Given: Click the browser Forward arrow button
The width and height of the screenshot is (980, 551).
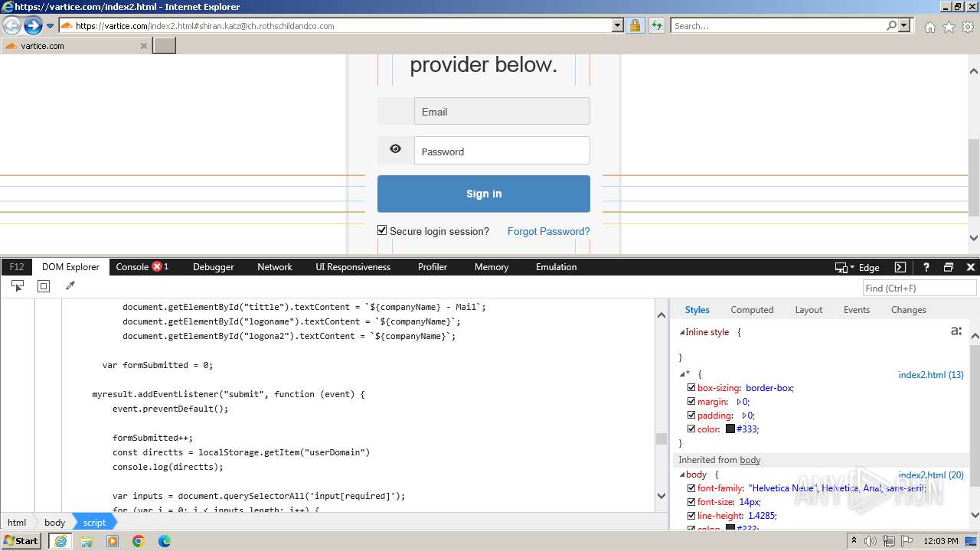Looking at the screenshot, I should pos(33,25).
